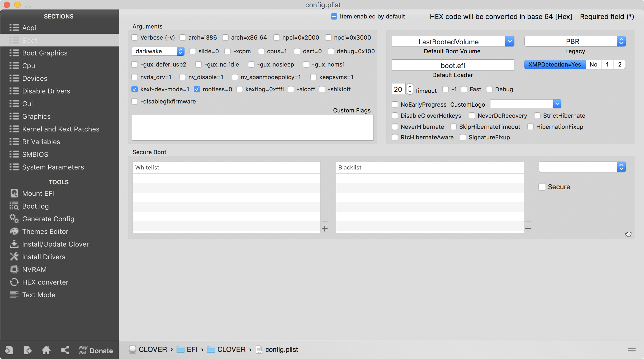Screen dimensions: 644x359
Task: Click the Install/Update Clover download icon
Action: coord(14,244)
